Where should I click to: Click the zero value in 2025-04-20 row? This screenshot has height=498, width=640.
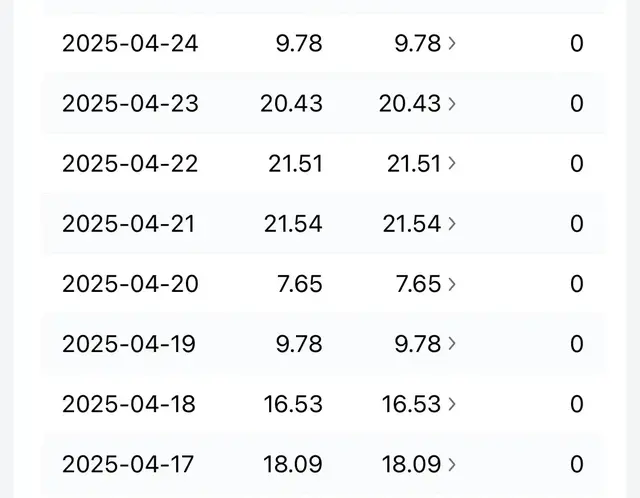576,284
